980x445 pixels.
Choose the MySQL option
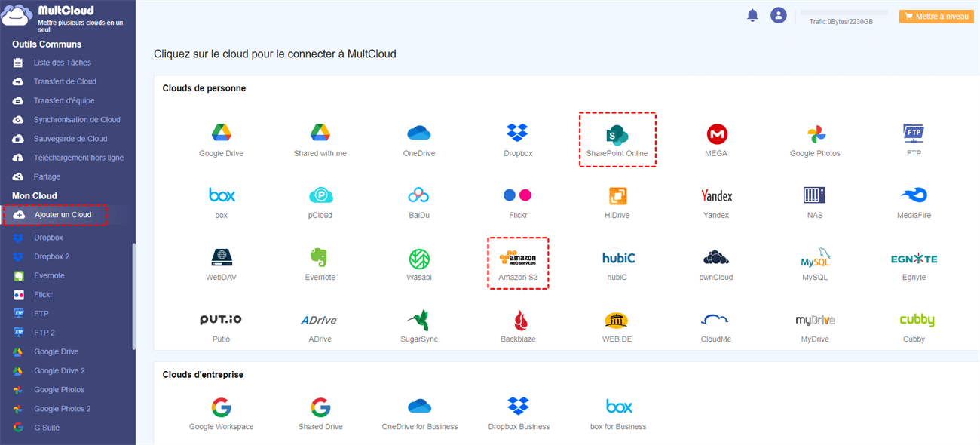tap(815, 264)
